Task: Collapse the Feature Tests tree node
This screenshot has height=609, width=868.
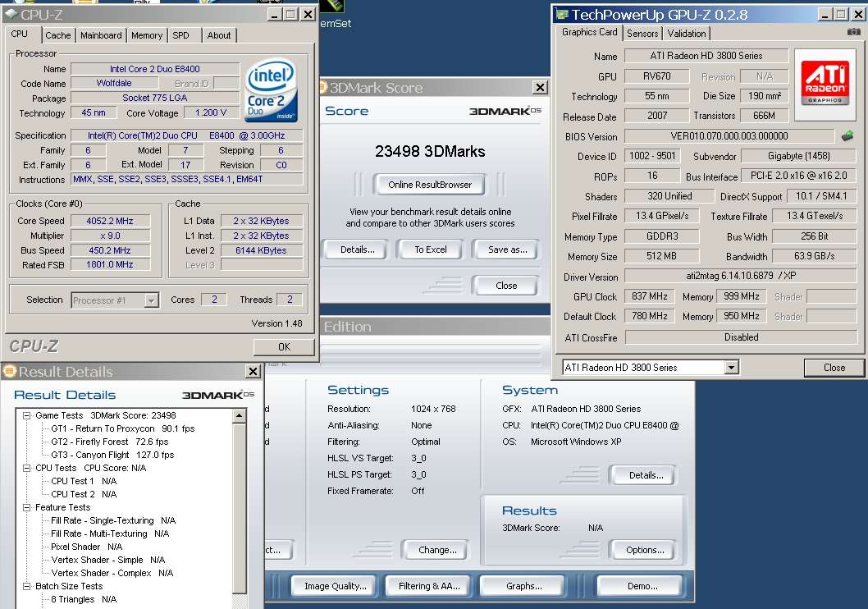Action: coord(26,507)
